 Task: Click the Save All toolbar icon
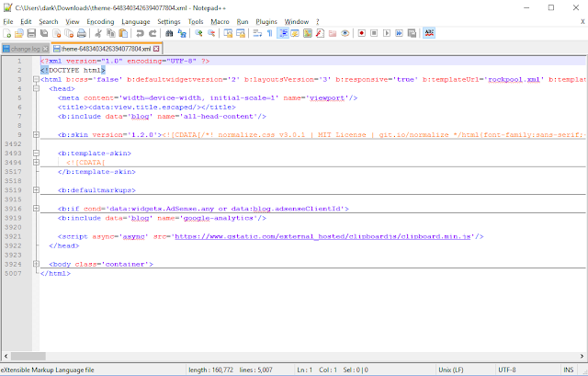pyautogui.click(x=44, y=33)
